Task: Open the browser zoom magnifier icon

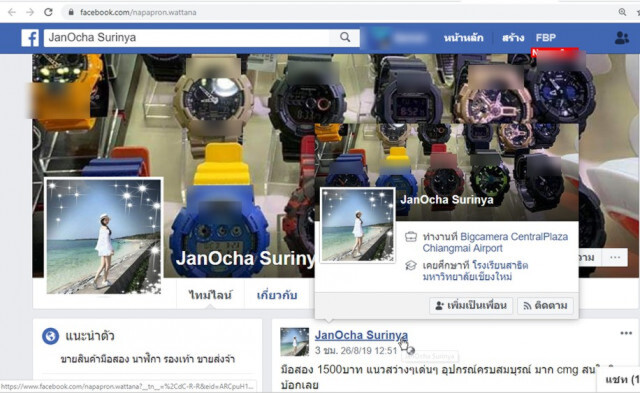Action: click(622, 12)
